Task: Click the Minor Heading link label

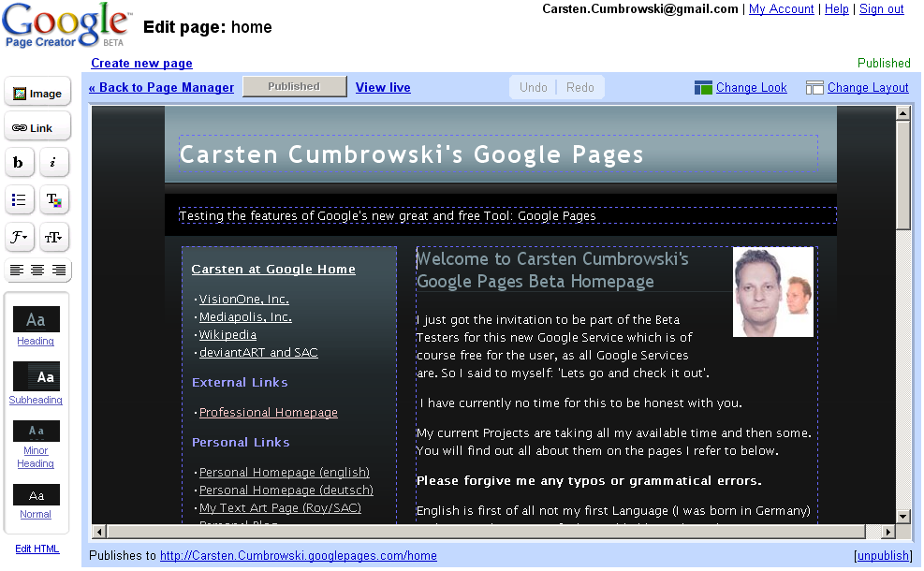Action: [x=36, y=458]
